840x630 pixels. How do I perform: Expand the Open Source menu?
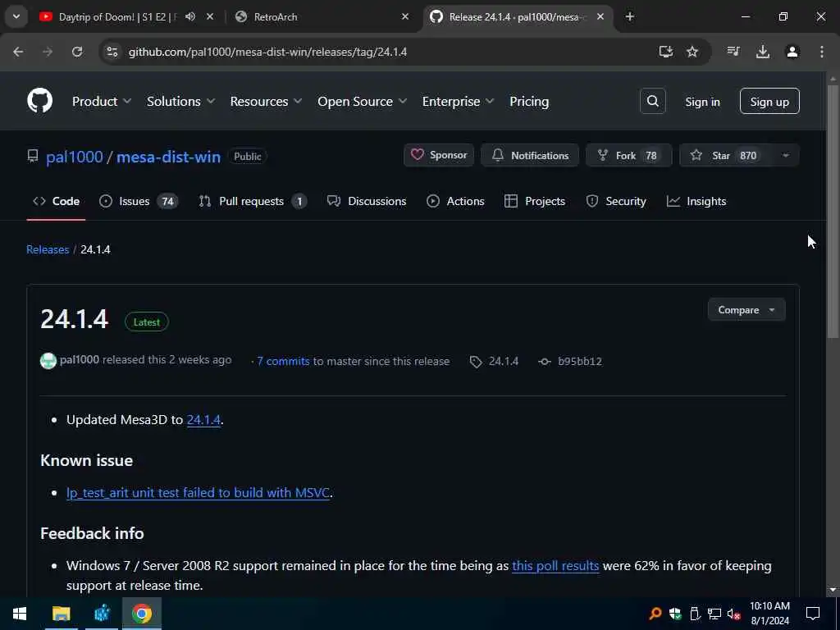click(x=362, y=101)
